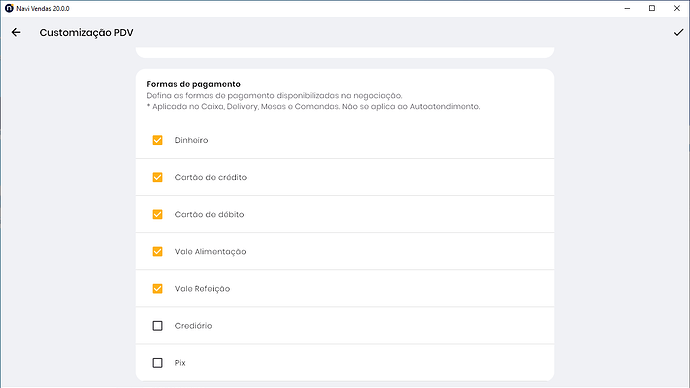Click the Crediário label
Viewport: 690px width, 388px height.
pyautogui.click(x=194, y=326)
